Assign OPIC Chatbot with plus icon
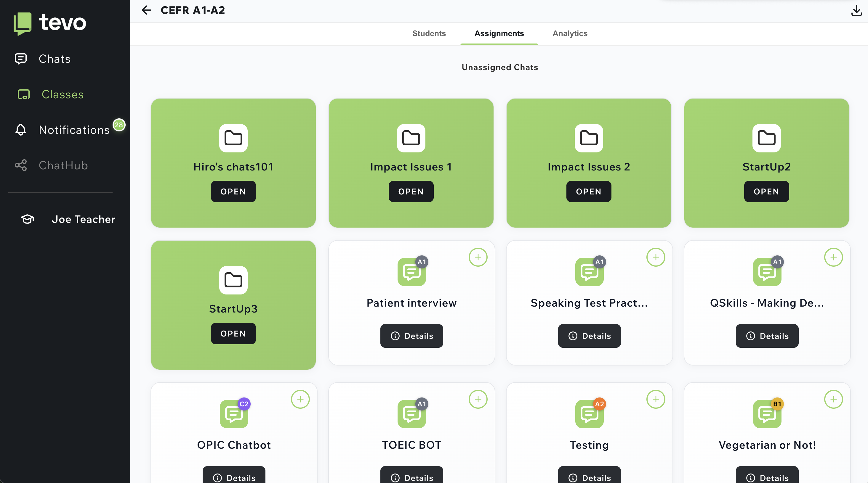The image size is (868, 483). pos(300,399)
